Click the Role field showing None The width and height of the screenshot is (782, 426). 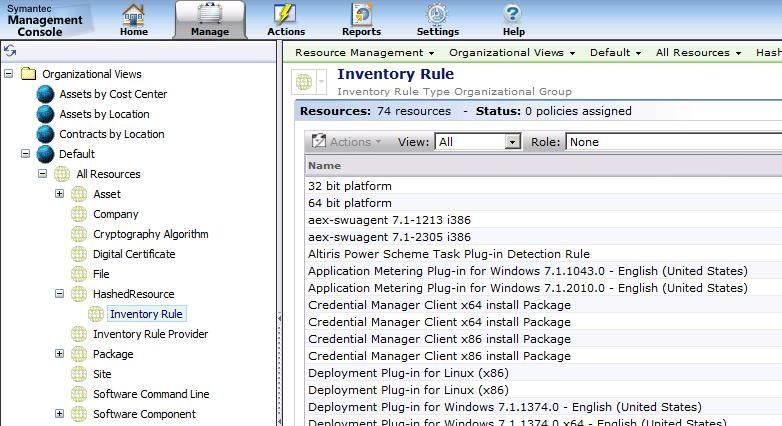click(x=670, y=142)
